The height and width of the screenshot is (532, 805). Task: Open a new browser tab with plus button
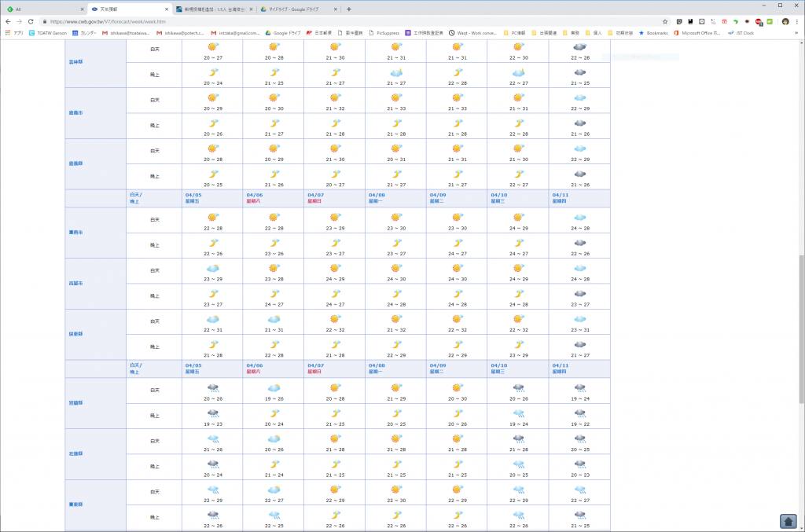348,9
